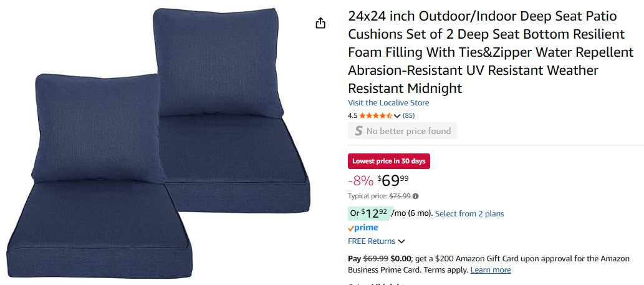This screenshot has height=285, width=644.
Task: Click the 4.5 rating number
Action: tap(352, 115)
